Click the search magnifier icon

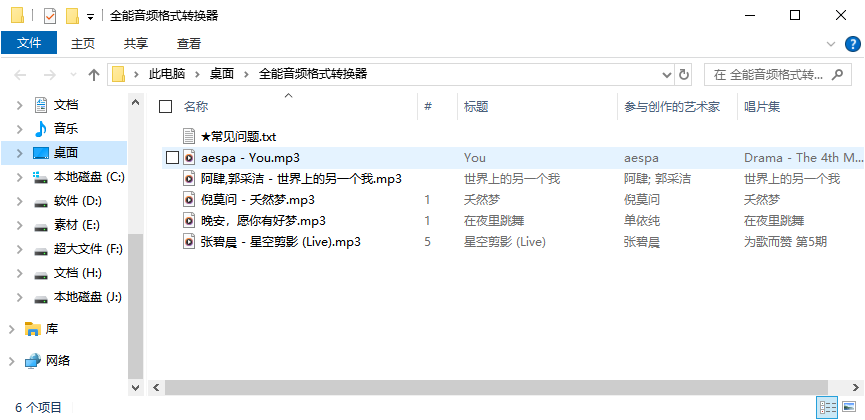coord(837,74)
